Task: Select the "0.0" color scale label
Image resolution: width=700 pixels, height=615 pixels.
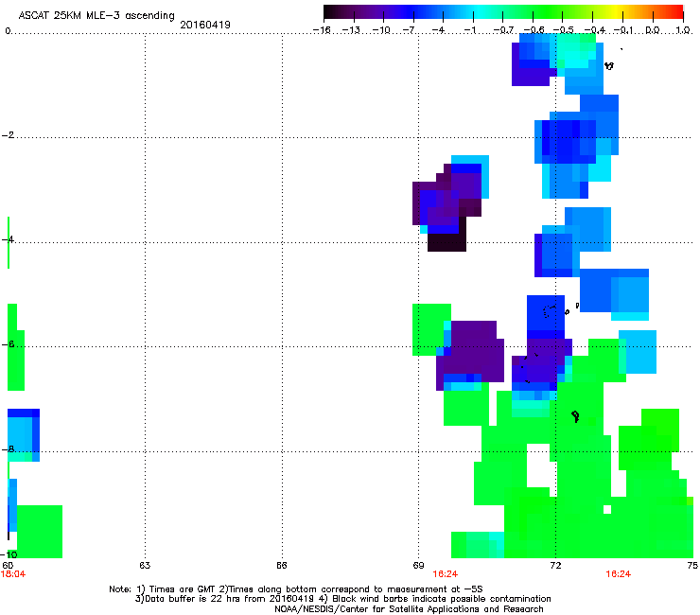Action: [653, 30]
